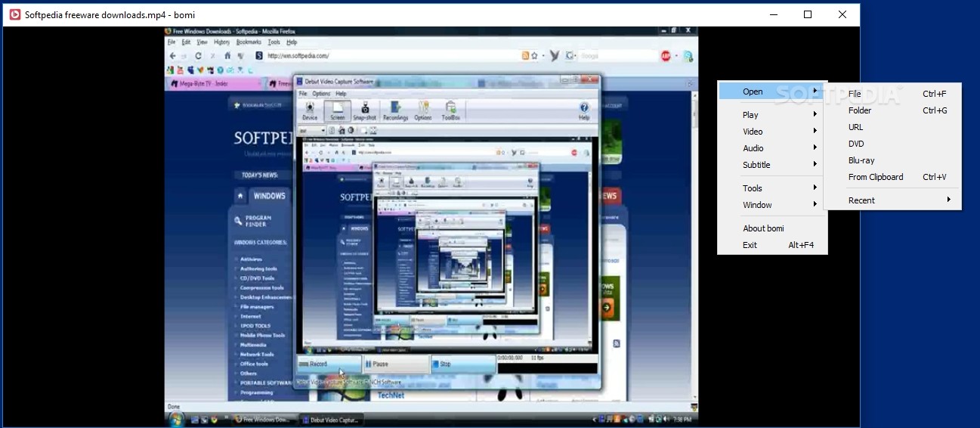The width and height of the screenshot is (980, 428).
Task: Select URL in the Open submenu
Action: click(892, 127)
